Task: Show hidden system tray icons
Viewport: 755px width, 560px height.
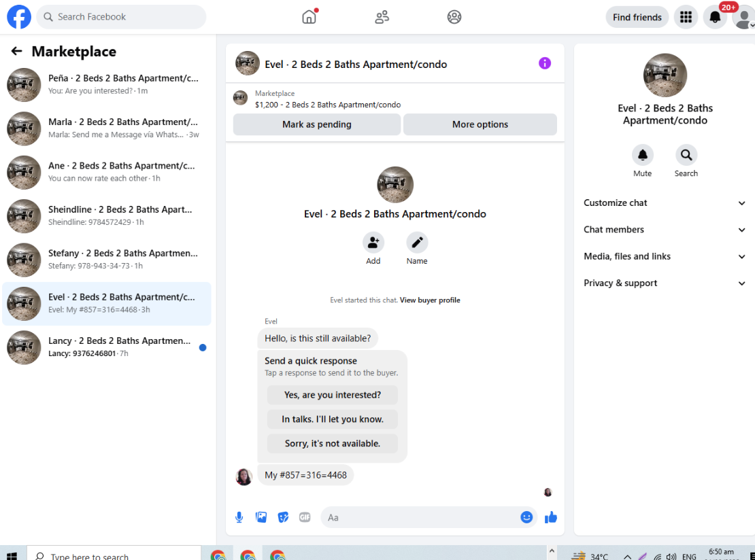Action: click(x=627, y=557)
